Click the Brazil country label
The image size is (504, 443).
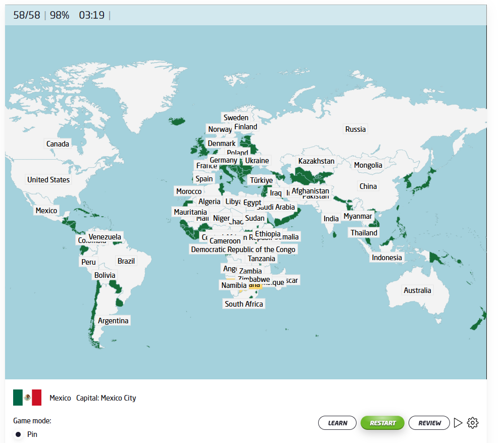pos(126,261)
